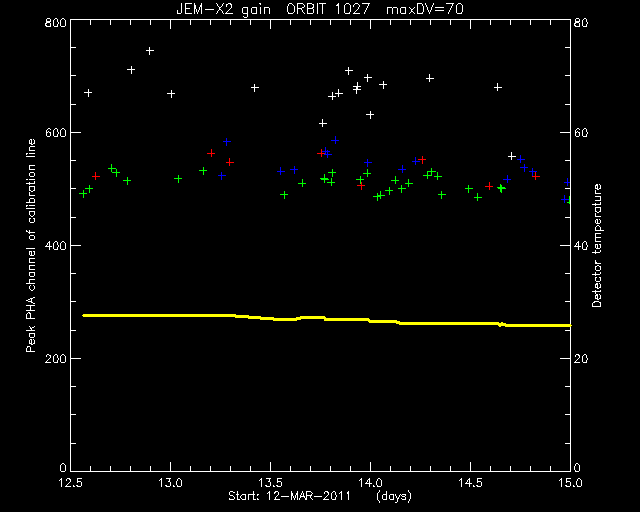Click the right axis tick label 80
Screen dimensions: 640x512
pos(580,22)
